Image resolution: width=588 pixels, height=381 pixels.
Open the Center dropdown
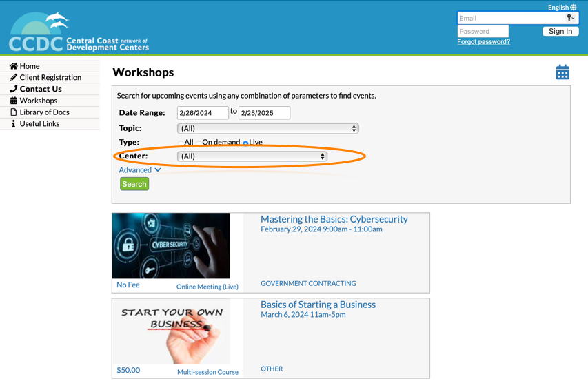252,156
